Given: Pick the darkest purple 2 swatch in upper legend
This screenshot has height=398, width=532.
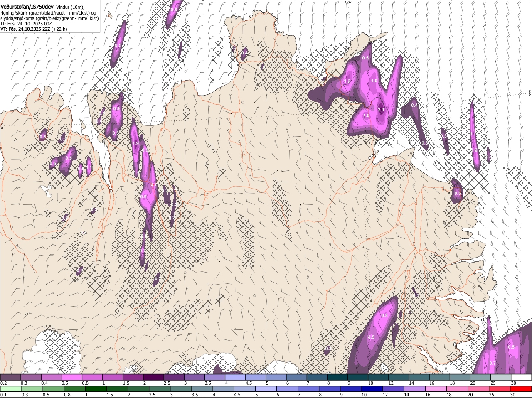Looking at the screenshot, I should click(x=154, y=377).
